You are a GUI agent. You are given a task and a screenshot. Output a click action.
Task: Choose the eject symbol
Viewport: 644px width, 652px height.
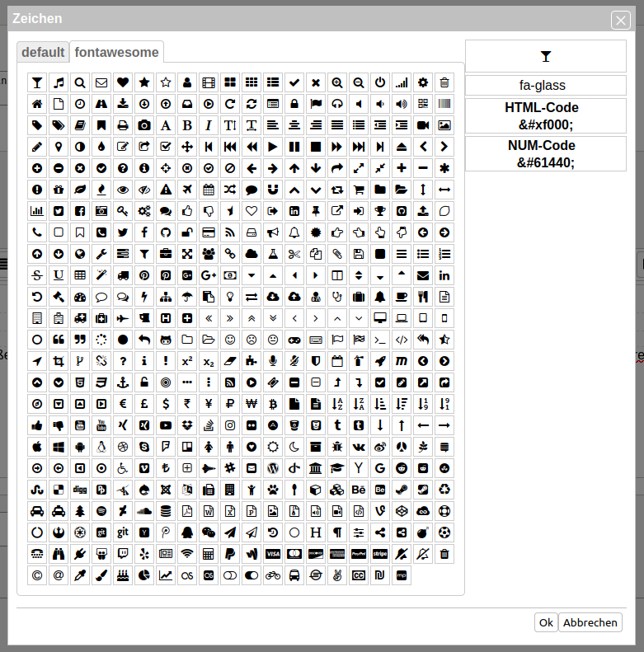pos(402,147)
